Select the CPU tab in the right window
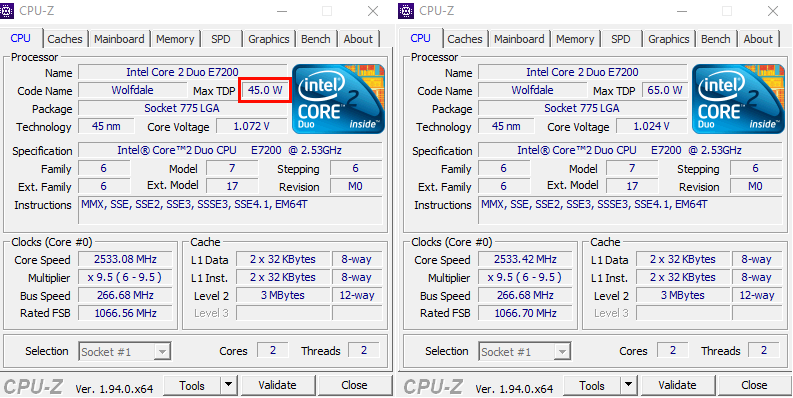 click(421, 38)
